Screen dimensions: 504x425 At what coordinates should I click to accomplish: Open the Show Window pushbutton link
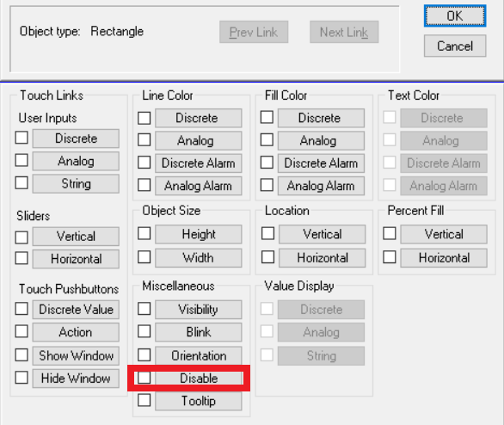[76, 355]
